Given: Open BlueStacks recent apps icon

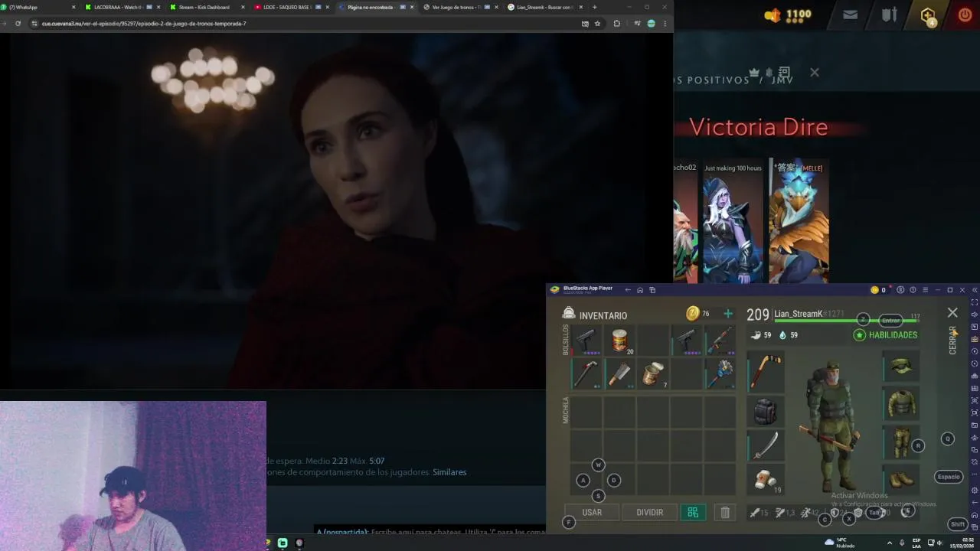Looking at the screenshot, I should point(652,290).
